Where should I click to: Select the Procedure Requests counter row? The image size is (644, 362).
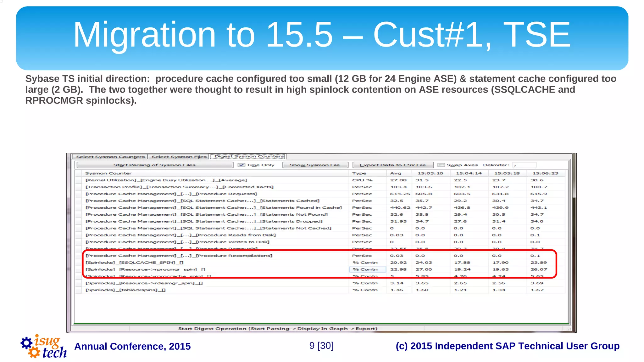[x=320, y=194]
